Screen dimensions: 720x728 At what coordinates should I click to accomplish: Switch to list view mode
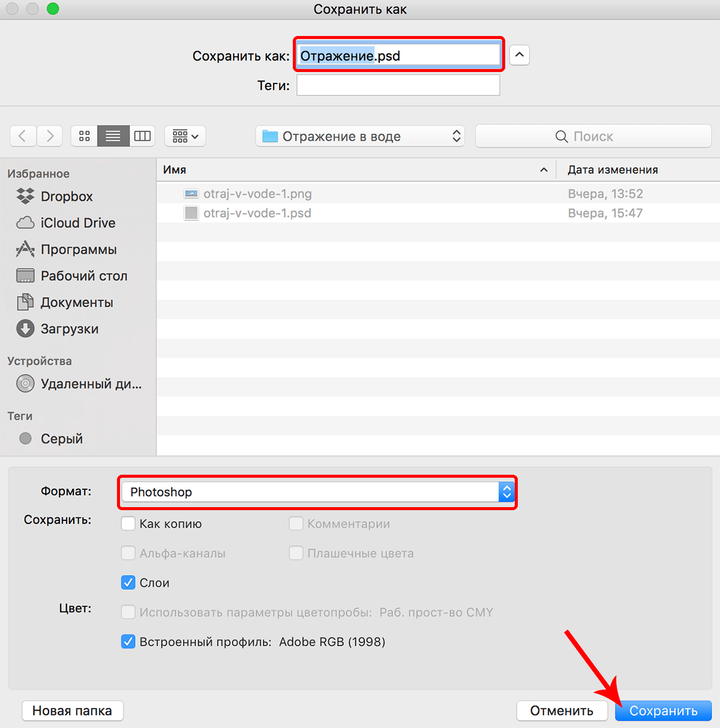coord(113,136)
